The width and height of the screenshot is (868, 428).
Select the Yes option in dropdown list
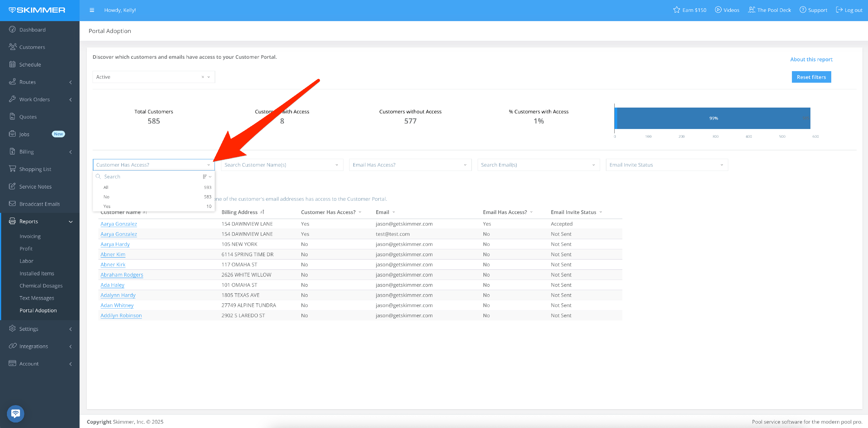(x=107, y=206)
